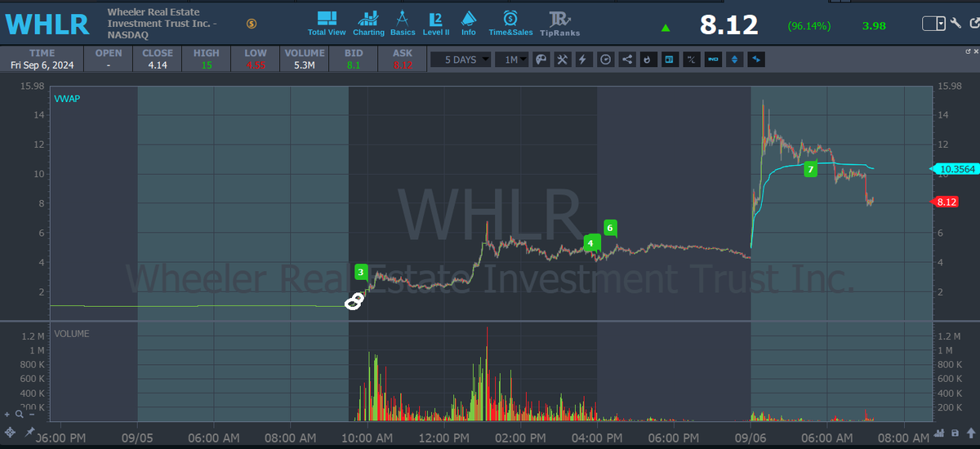Click the green marker labeled 7
Viewport: 980px width, 449px height.
click(x=810, y=170)
